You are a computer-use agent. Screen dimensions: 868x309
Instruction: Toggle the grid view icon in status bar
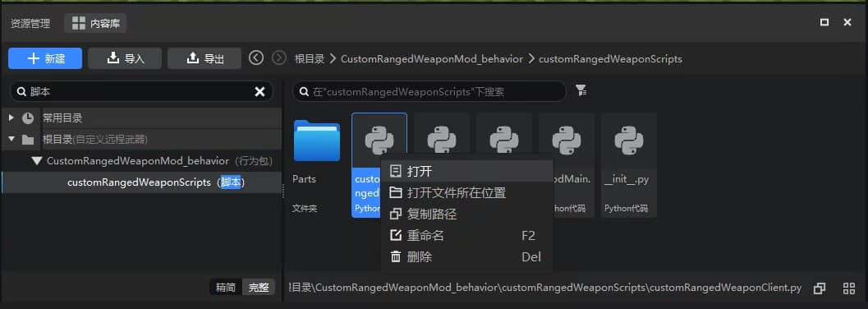pyautogui.click(x=848, y=288)
